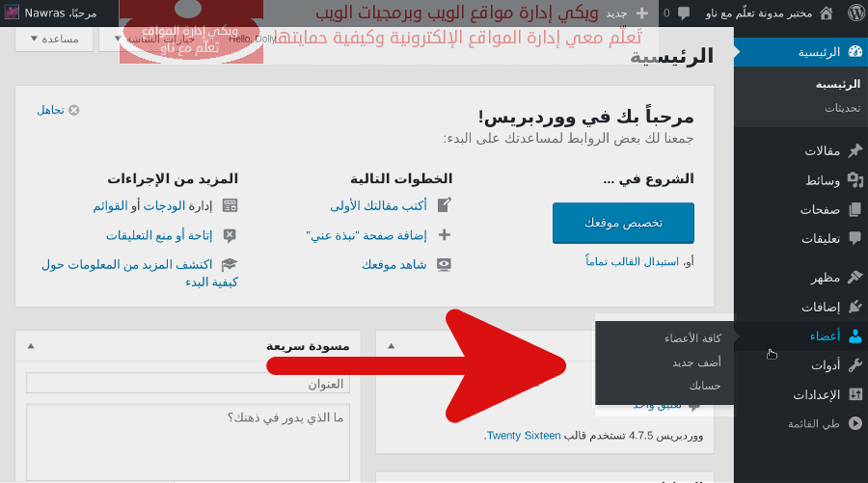Click the WordPress logo in admin bar
This screenshot has height=483, width=868.
point(855,13)
